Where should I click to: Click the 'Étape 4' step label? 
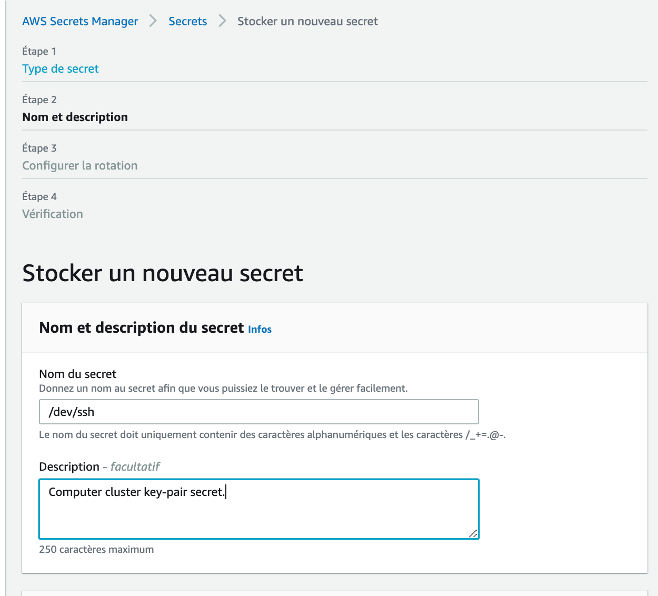[x=40, y=196]
